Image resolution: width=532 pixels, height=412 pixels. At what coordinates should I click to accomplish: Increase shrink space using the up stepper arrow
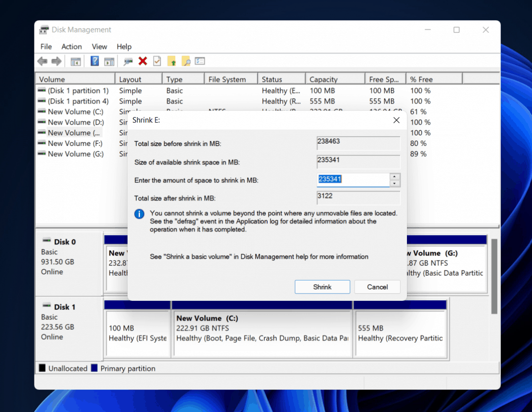tap(394, 176)
